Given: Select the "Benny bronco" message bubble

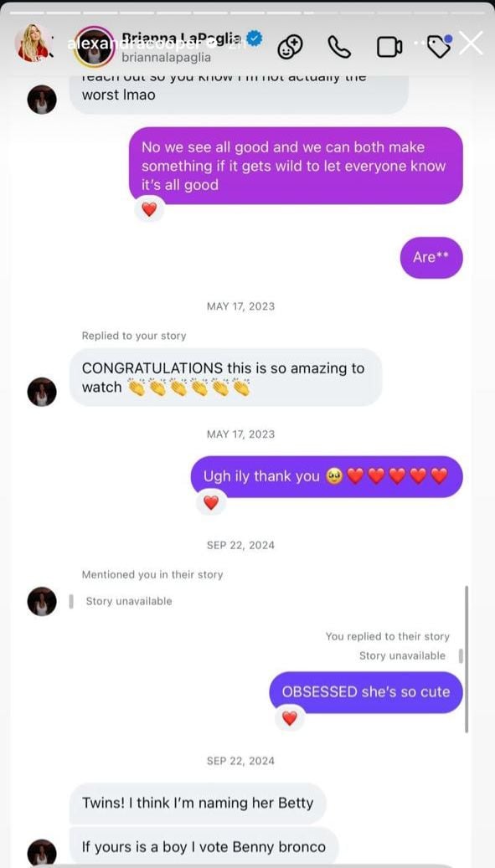Looking at the screenshot, I should tap(204, 847).
